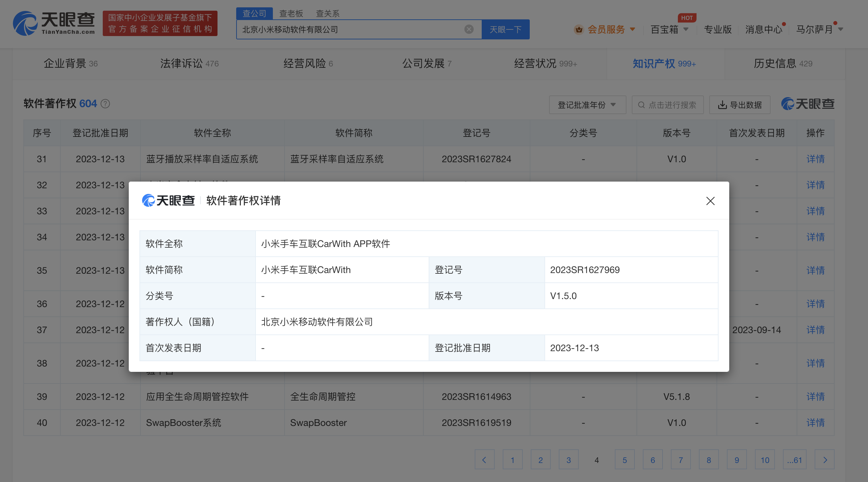Screen dimensions: 868x482
Task: Open 详情 for row 40
Action: point(815,422)
